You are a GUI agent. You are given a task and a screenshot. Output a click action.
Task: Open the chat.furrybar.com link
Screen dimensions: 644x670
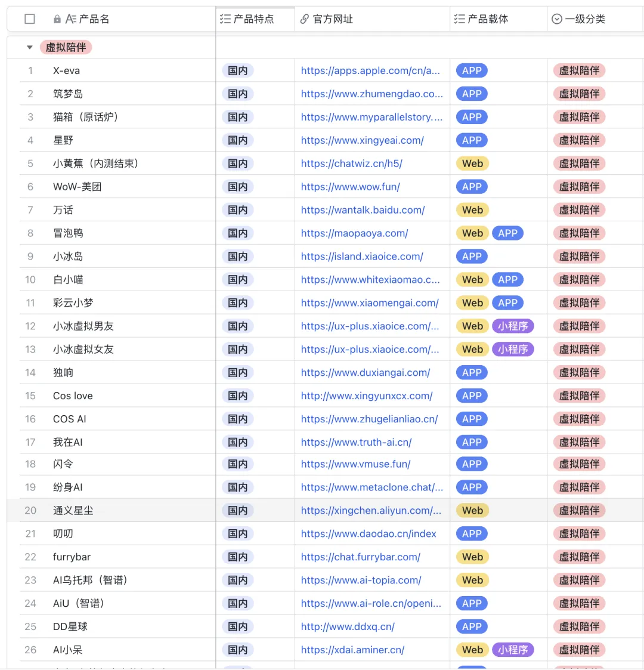pyautogui.click(x=360, y=557)
